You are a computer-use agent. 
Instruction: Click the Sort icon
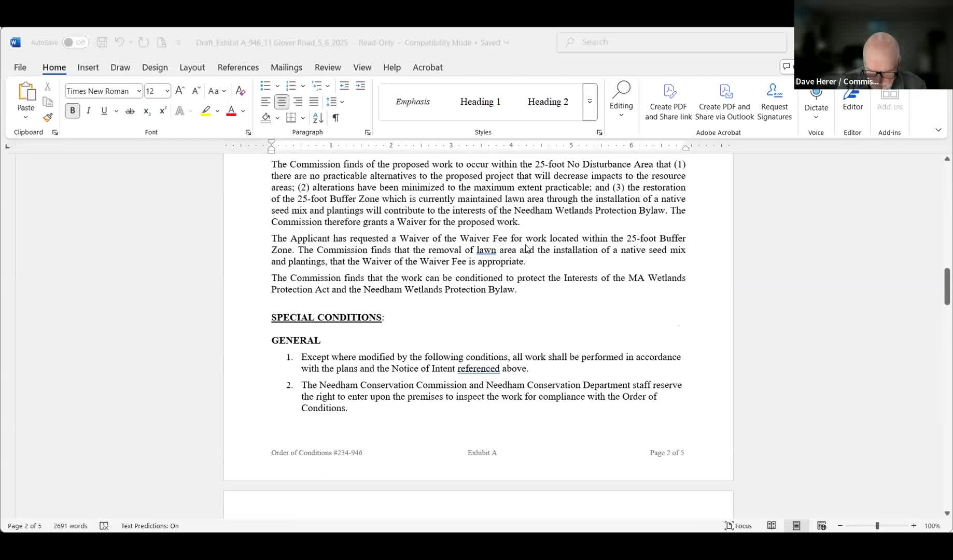pyautogui.click(x=318, y=118)
